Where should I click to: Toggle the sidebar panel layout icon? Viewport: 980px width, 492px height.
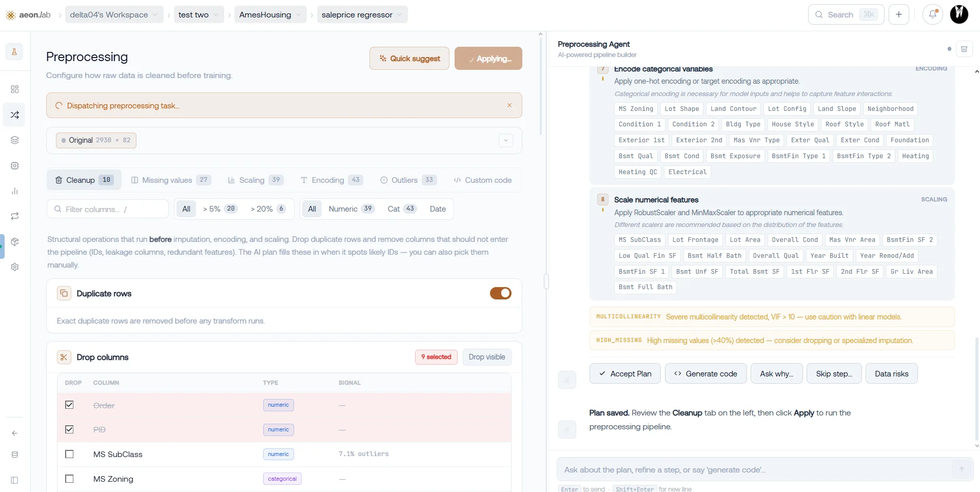(15, 480)
